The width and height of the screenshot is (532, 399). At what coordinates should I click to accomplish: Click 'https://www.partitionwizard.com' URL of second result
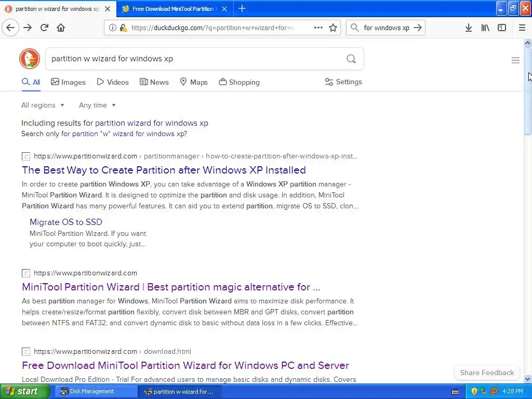point(85,273)
